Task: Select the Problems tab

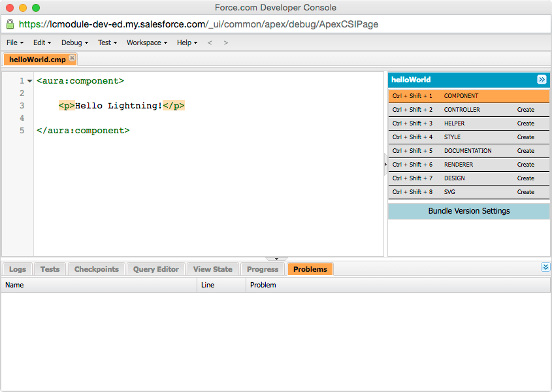Action: (x=310, y=269)
